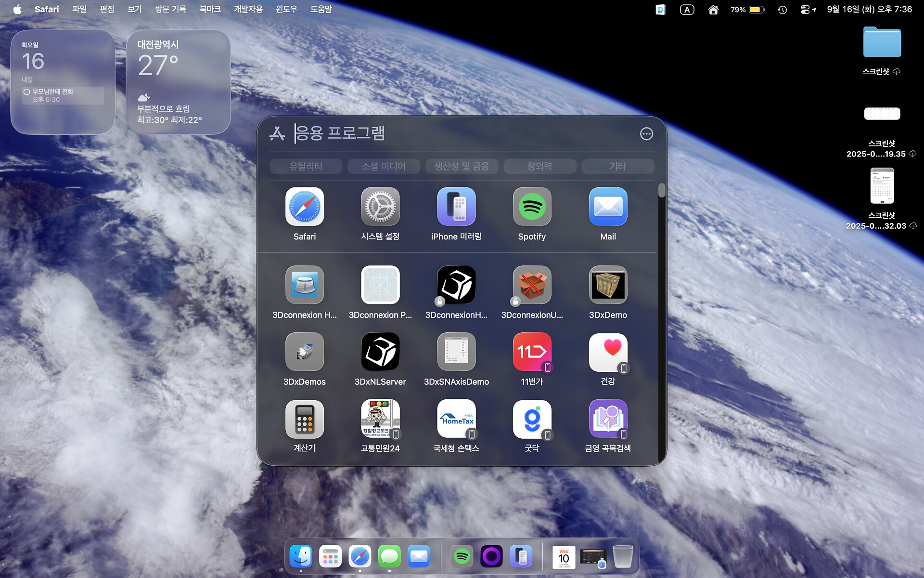Open the 11번가 app

pos(532,352)
